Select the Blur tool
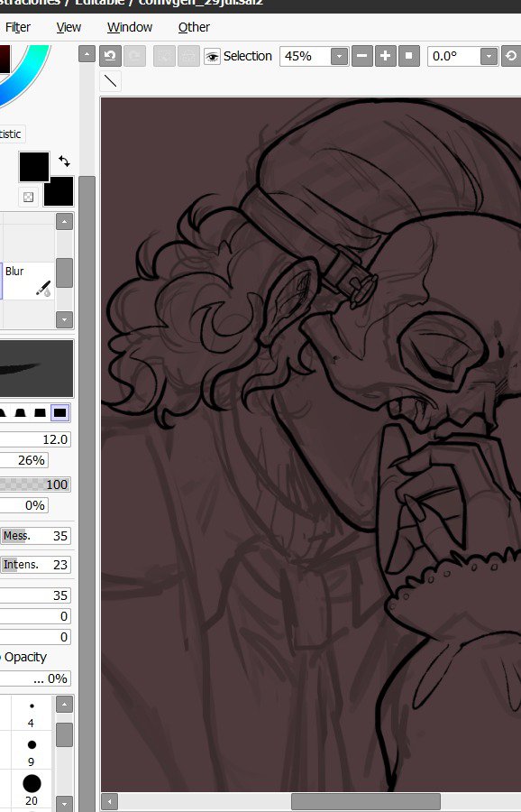Viewport: 521px width, 812px height. (x=29, y=281)
